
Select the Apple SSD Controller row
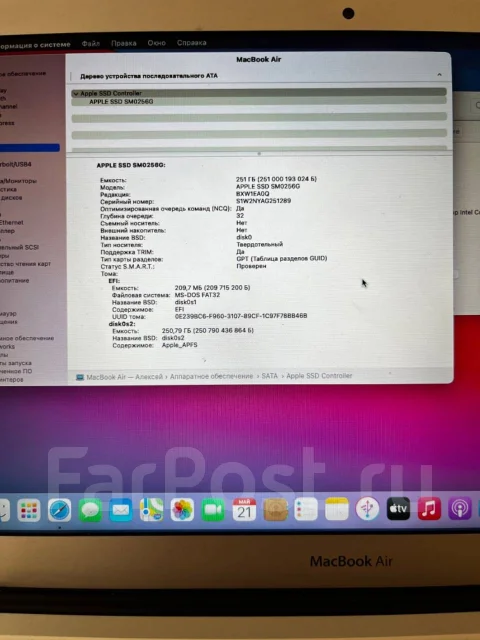click(259, 93)
